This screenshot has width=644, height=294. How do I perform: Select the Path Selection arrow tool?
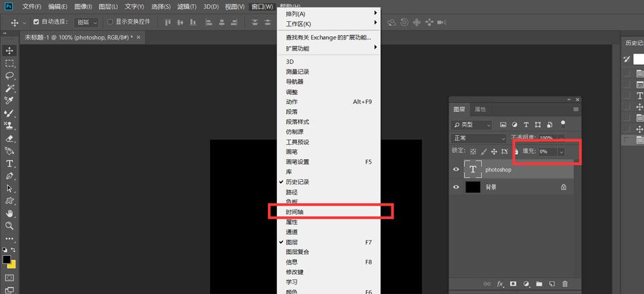[9, 188]
